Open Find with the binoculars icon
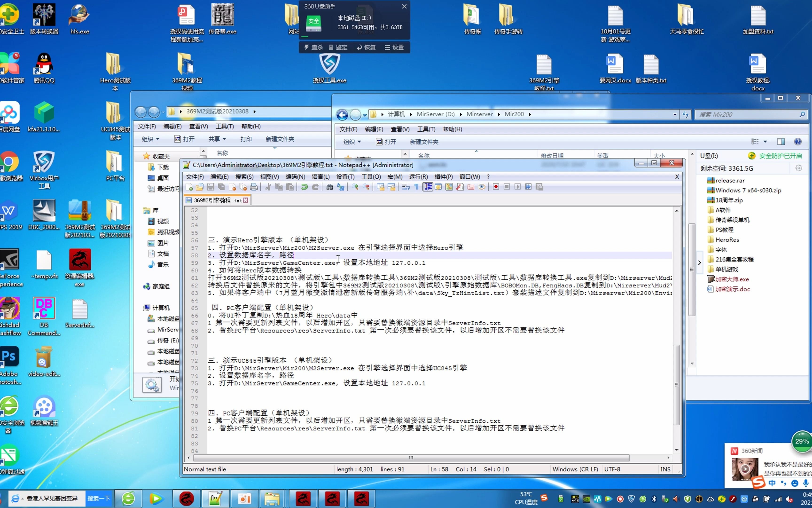This screenshot has width=812, height=508. pyautogui.click(x=329, y=187)
